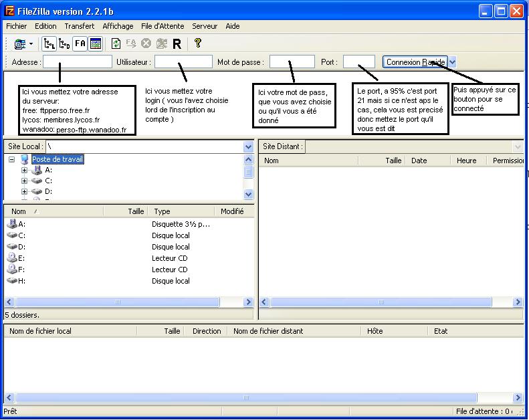Sort local files by Nom column
This screenshot has width=529, height=420.
tap(54, 211)
